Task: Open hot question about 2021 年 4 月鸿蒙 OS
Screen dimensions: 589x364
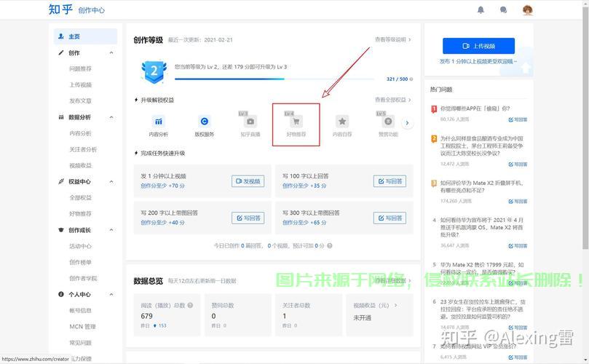Action: (481, 227)
